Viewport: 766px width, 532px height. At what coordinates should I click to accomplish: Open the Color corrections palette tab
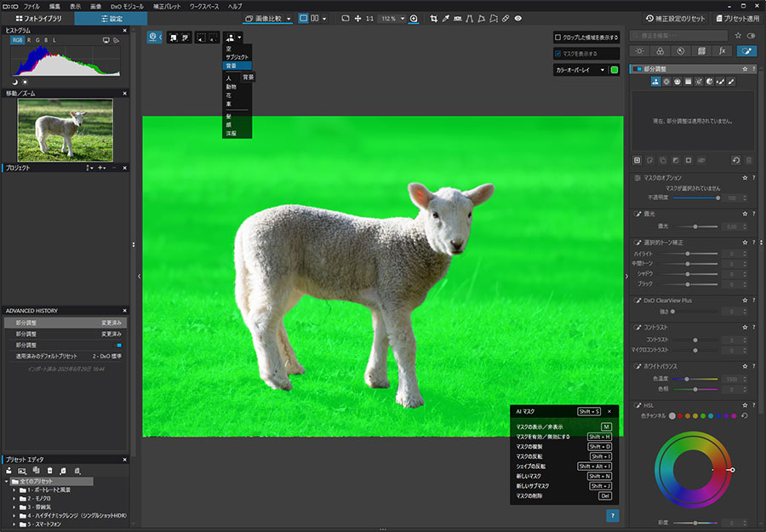[660, 51]
